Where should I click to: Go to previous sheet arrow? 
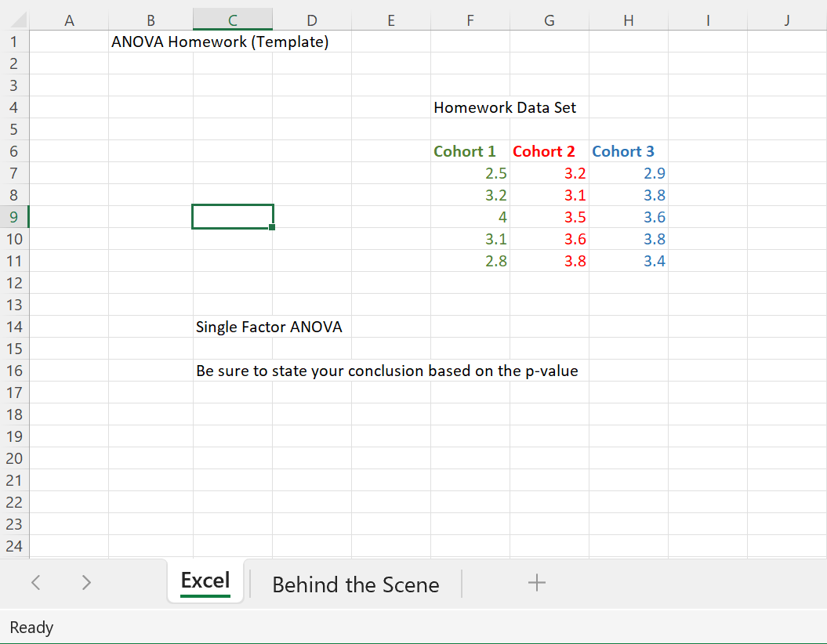pyautogui.click(x=36, y=583)
